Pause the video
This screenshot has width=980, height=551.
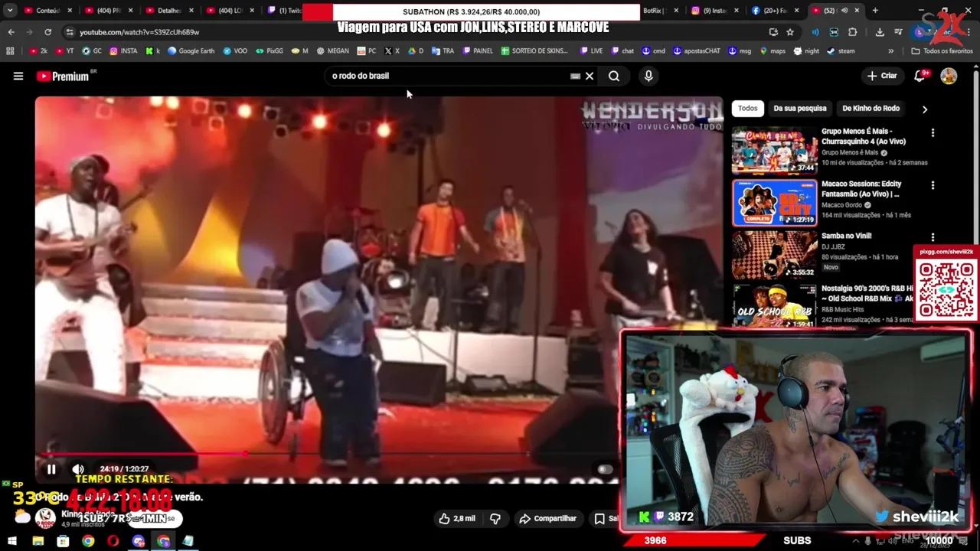[x=51, y=469]
